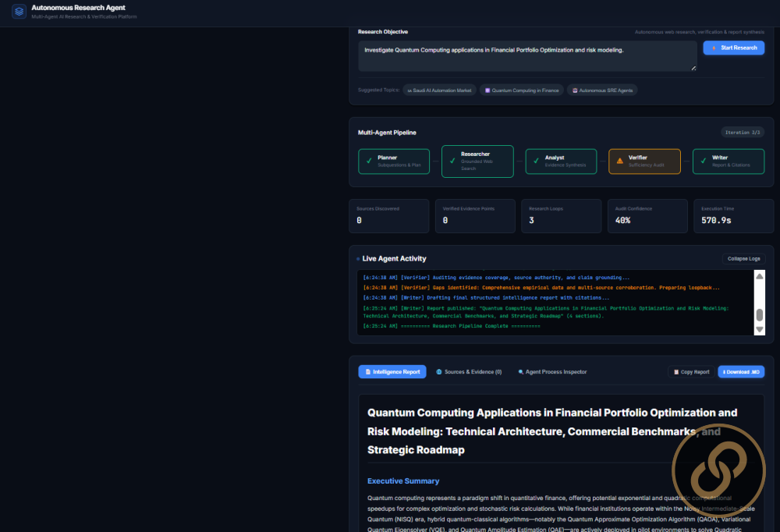This screenshot has height=532, width=780.
Task: Click the Research Pipeline Complete log line
Action: 452,327
